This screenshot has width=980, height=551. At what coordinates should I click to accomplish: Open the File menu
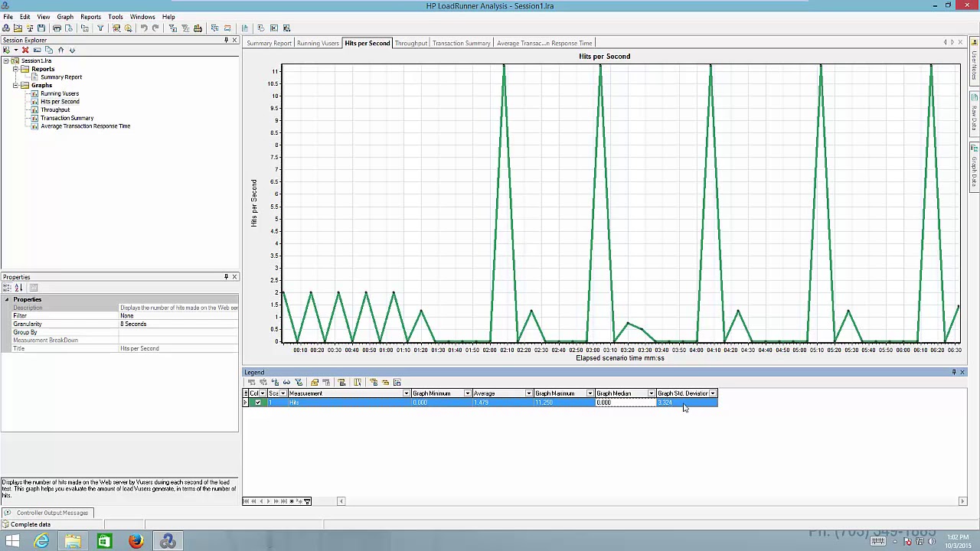coord(8,17)
